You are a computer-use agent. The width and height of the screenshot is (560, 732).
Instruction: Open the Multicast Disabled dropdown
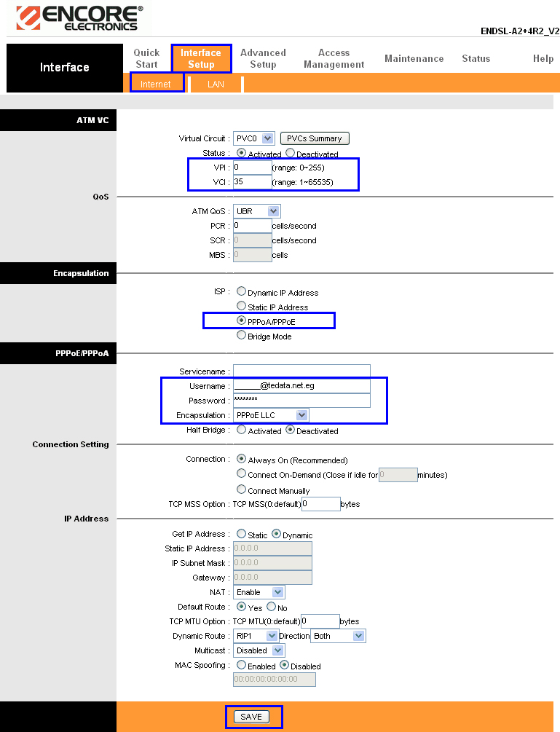point(259,650)
